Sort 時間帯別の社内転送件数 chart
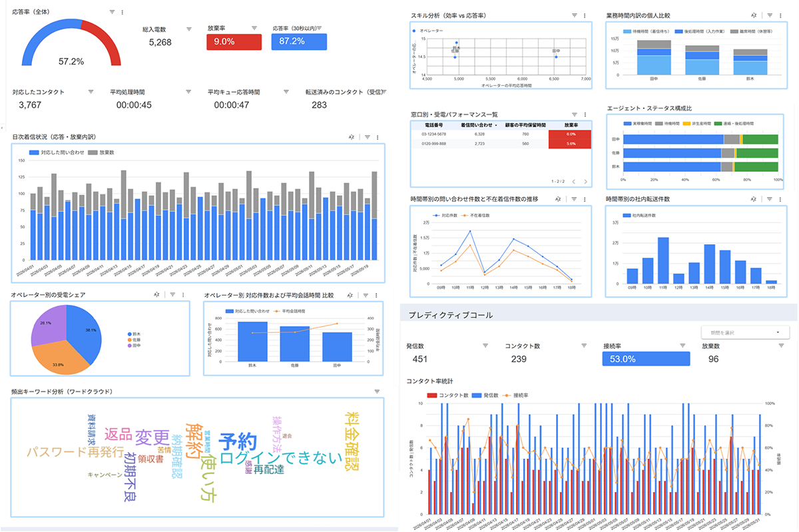The height and width of the screenshot is (532, 799). click(754, 198)
